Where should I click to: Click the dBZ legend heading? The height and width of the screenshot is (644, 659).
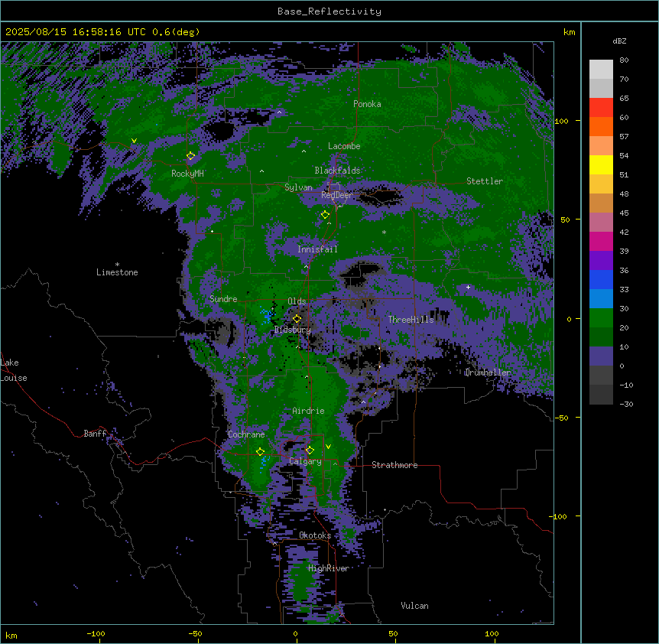(619, 41)
